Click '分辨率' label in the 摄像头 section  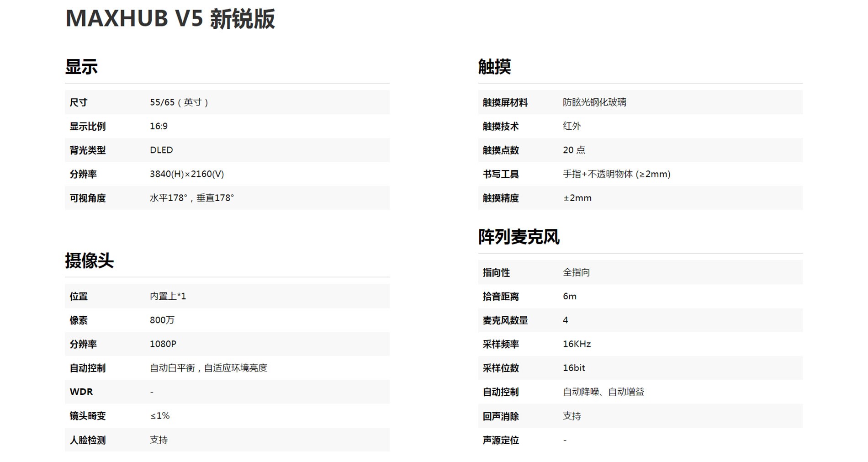83,344
